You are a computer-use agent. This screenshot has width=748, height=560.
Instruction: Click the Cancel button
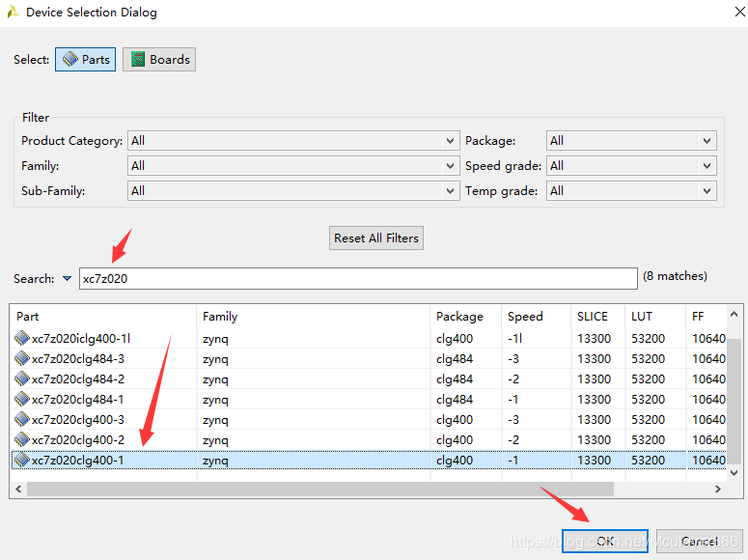700,541
